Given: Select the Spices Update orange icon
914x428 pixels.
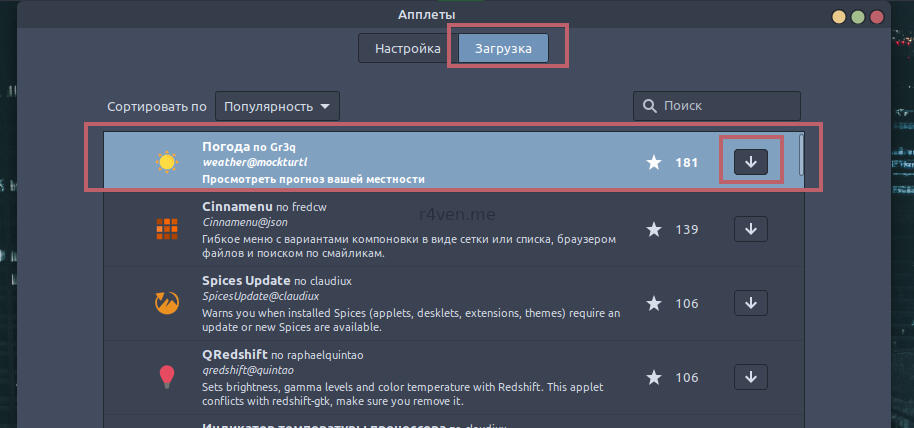Looking at the screenshot, I should (x=166, y=303).
